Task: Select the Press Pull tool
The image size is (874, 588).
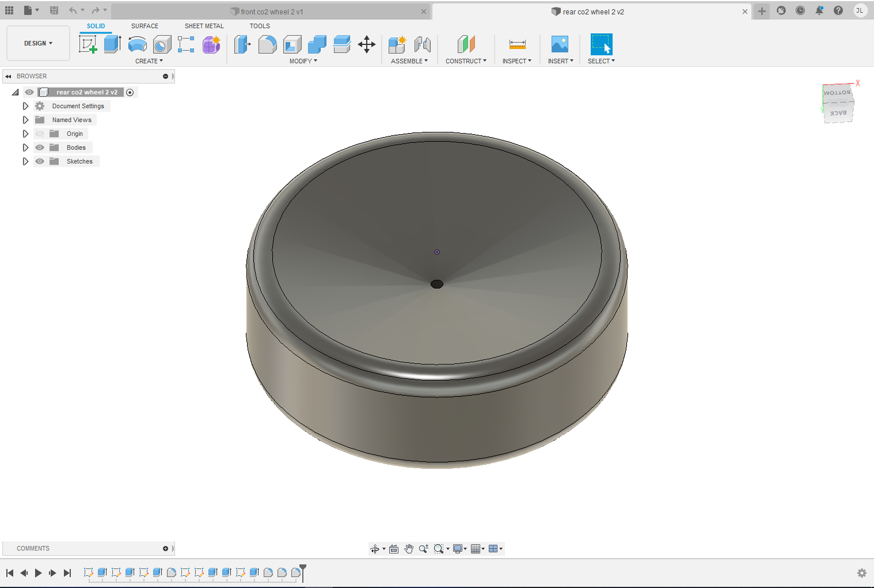Action: click(x=242, y=44)
